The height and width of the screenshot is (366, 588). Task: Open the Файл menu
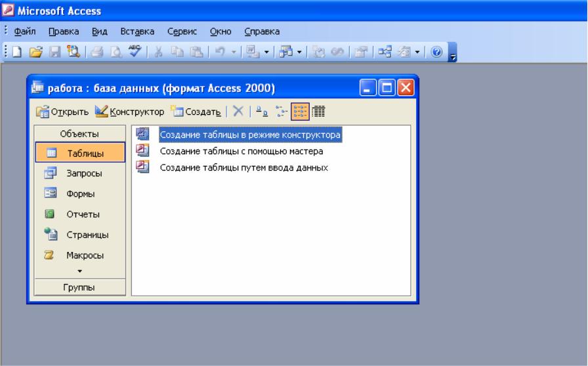point(25,31)
